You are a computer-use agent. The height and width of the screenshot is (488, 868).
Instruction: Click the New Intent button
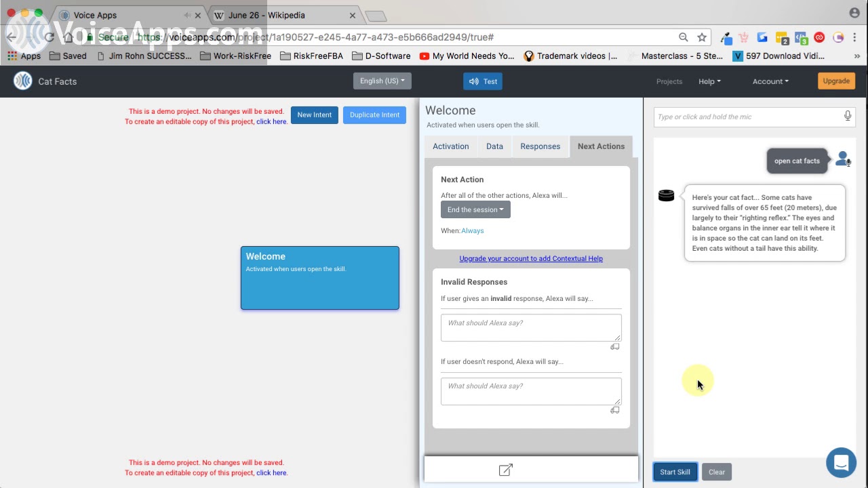point(314,115)
